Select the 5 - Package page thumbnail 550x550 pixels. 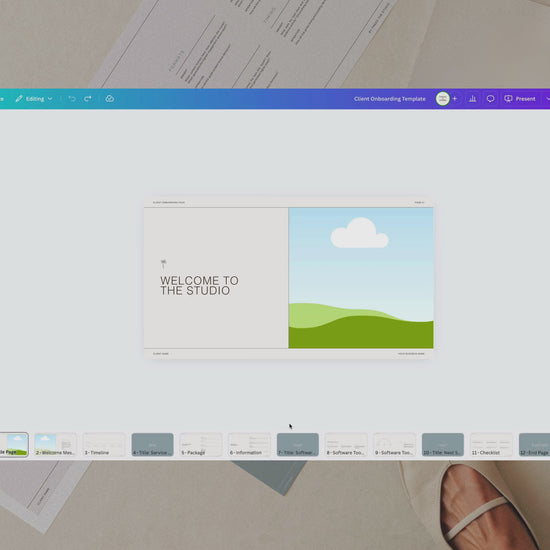coord(201,445)
